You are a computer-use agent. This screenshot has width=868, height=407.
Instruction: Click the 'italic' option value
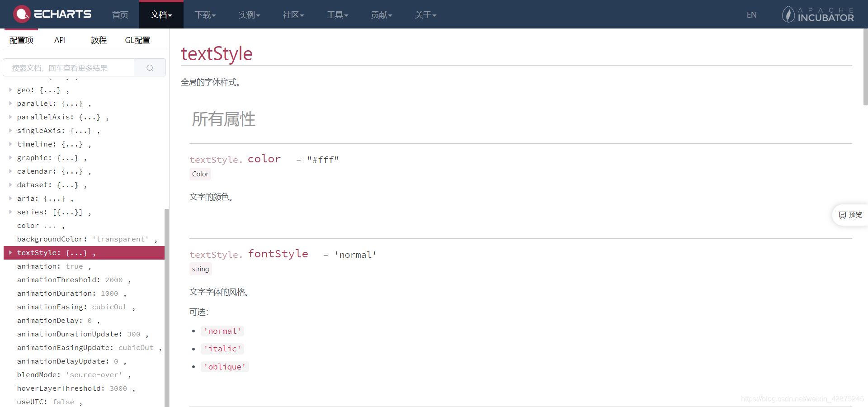[x=222, y=349]
